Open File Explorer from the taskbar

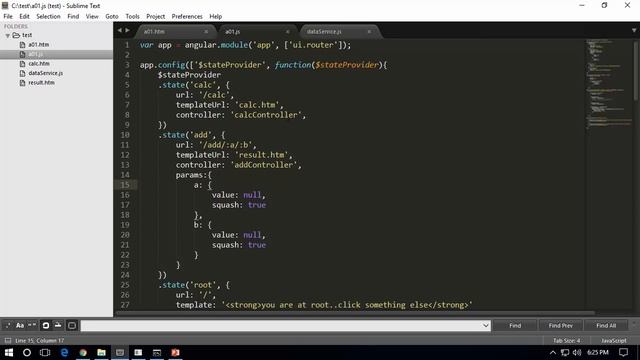pyautogui.click(x=101, y=352)
